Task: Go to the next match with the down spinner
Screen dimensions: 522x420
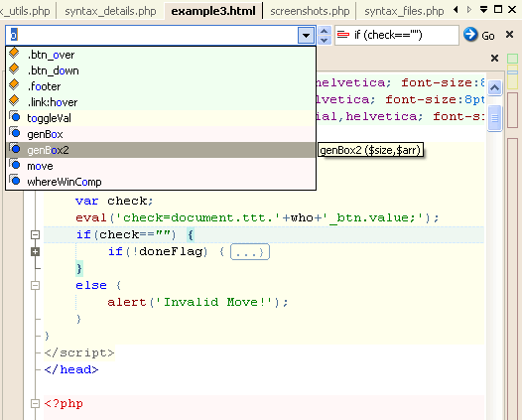Action: (325, 40)
